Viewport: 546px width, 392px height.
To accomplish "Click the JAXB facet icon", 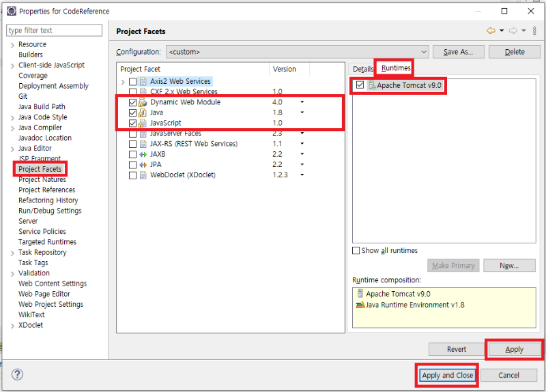I will point(143,155).
